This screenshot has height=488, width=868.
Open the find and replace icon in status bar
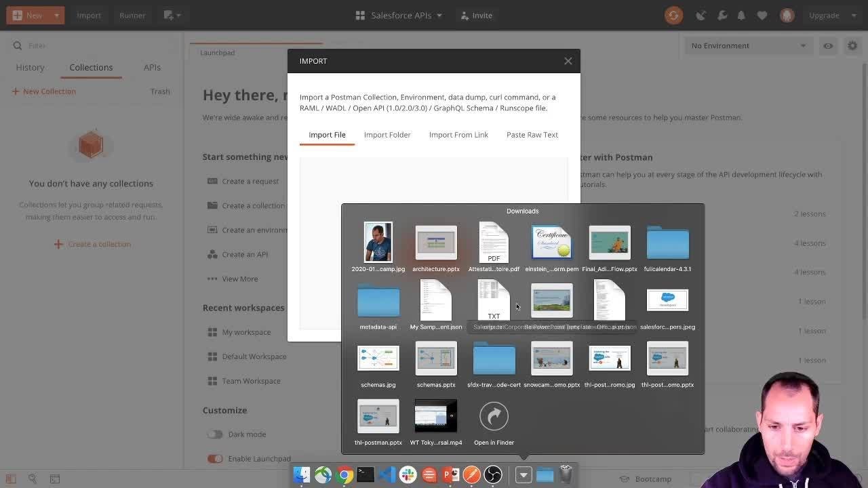[33, 479]
